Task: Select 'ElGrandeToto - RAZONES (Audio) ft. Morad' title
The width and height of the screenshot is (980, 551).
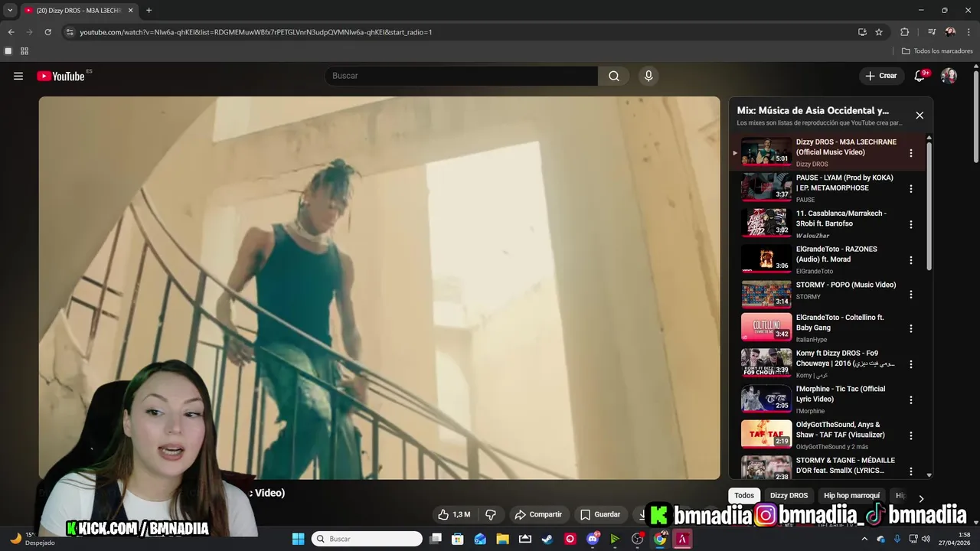Action: click(x=837, y=254)
